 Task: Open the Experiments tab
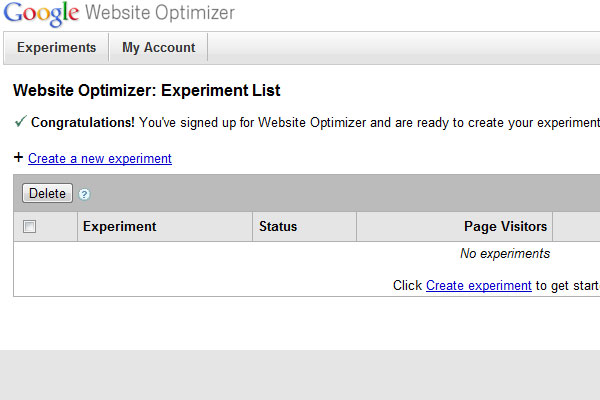[56, 47]
